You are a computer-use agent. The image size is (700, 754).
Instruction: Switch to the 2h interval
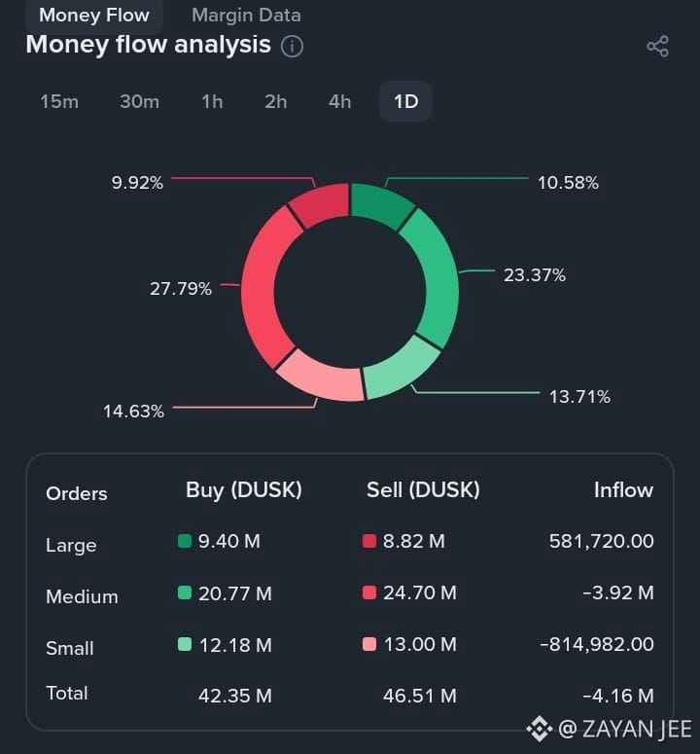pyautogui.click(x=276, y=101)
